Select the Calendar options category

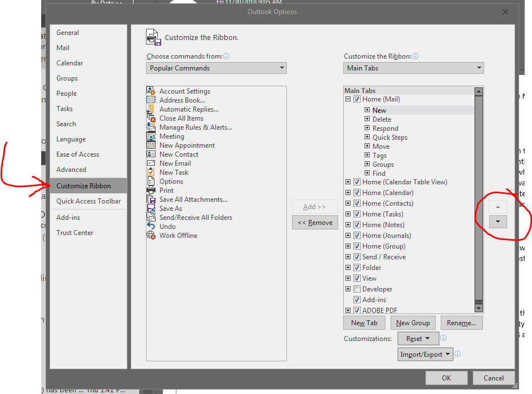point(88,63)
